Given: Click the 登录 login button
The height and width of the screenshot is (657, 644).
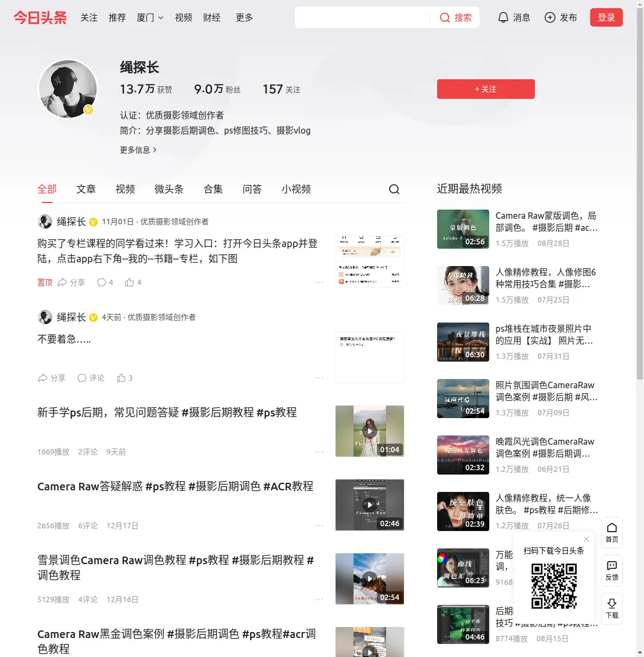Looking at the screenshot, I should pos(607,17).
